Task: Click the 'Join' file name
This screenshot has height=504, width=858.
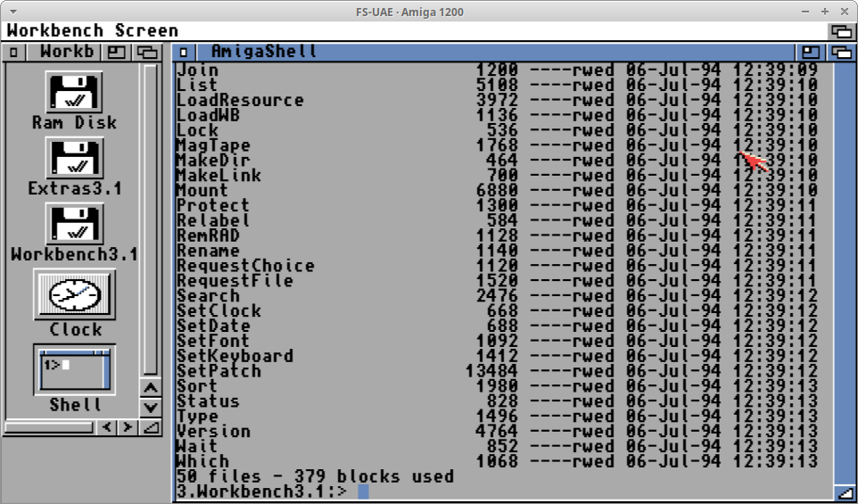Action: point(197,70)
